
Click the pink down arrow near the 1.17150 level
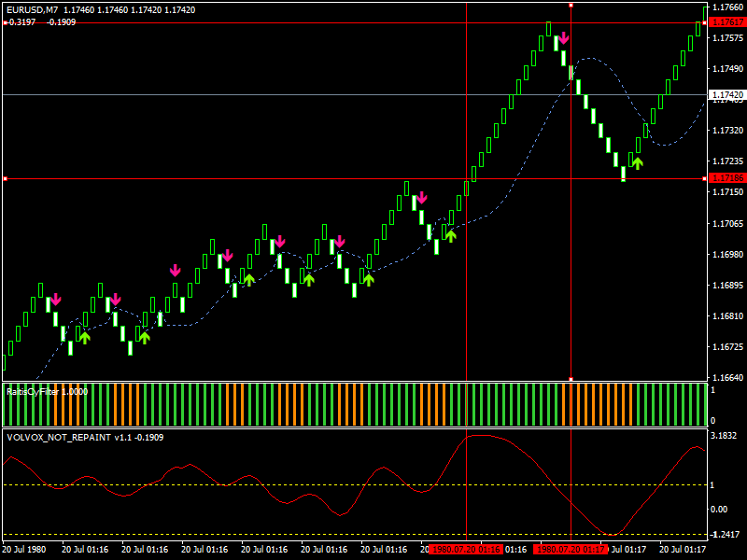pos(421,197)
